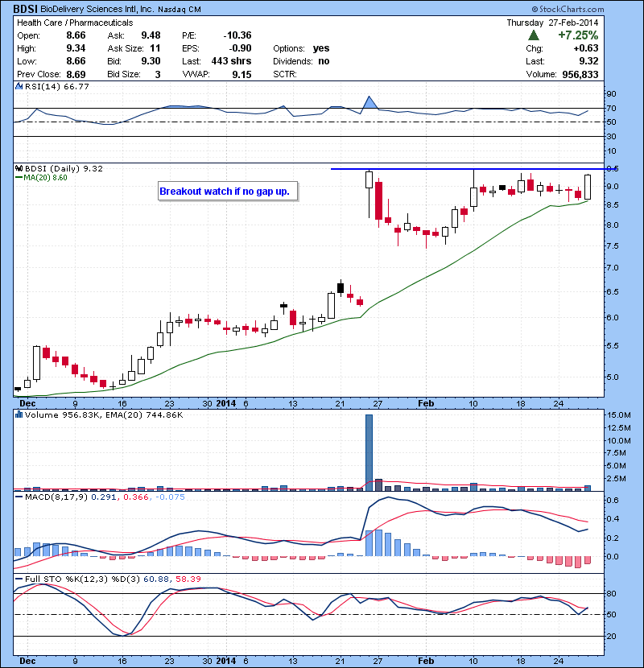Click the final white candlestick for Feb 27
Viewport: 644px width, 668px height.
click(x=588, y=187)
